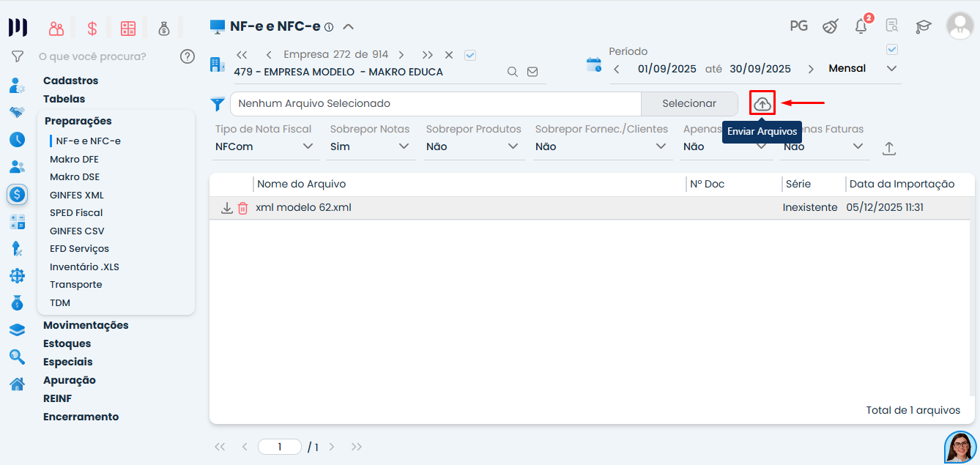980x465 pixels.
Task: Open the Mensal period type dropdown
Action: [863, 68]
